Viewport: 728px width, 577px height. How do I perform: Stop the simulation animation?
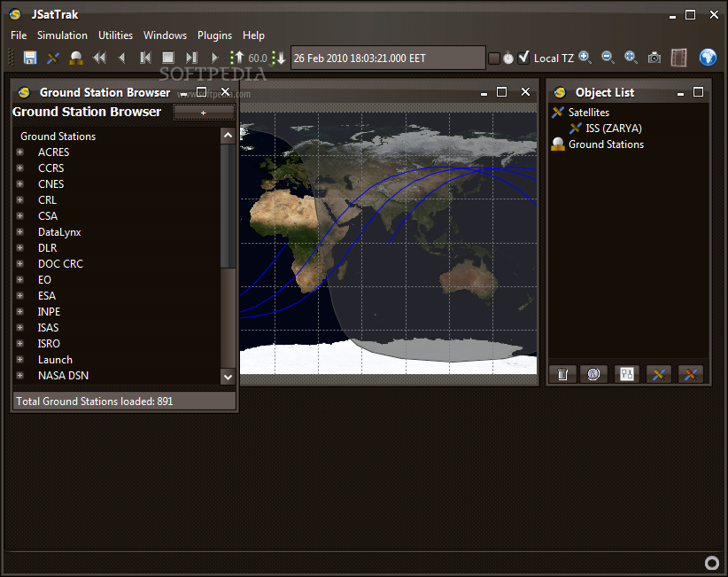click(168, 58)
